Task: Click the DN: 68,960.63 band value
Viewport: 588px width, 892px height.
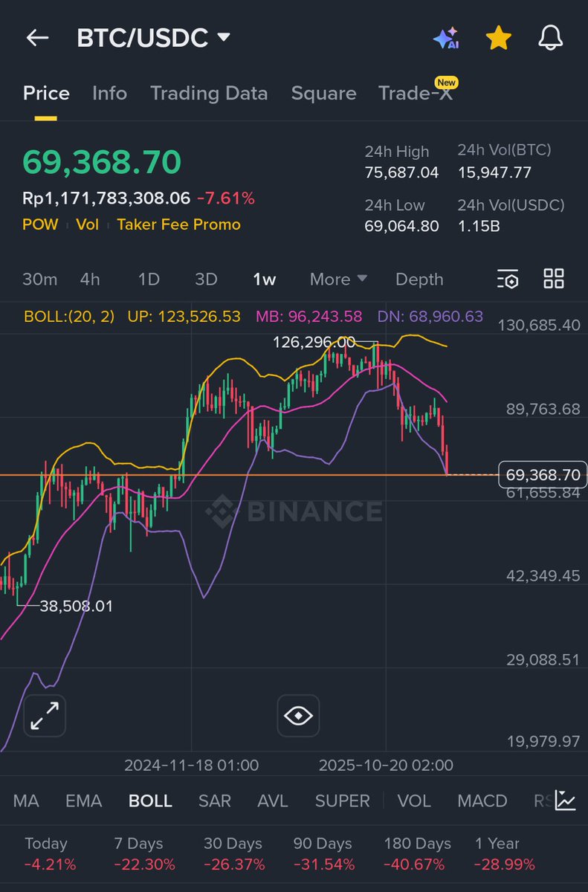Action: 430,317
